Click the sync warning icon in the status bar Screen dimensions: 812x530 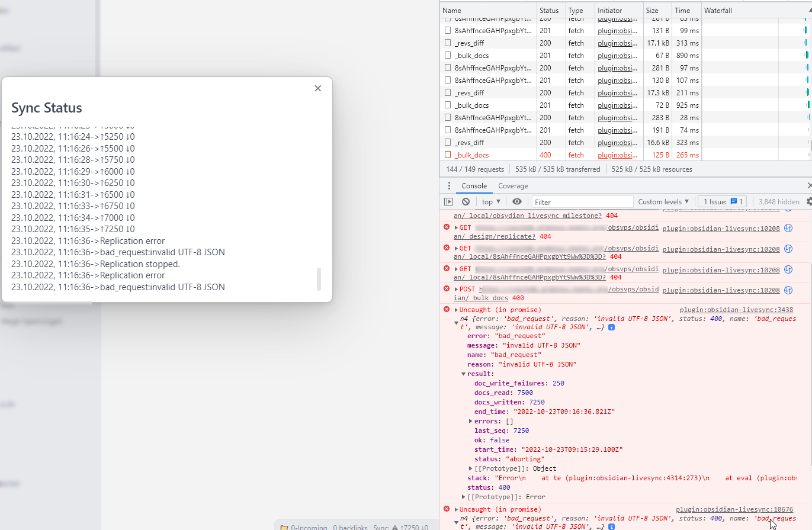point(396,528)
